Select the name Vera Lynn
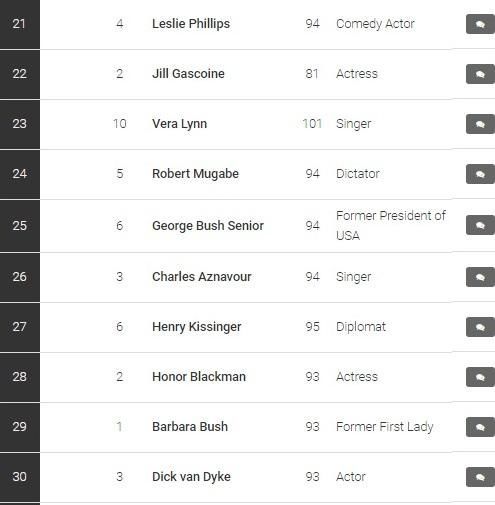495x505 pixels. (179, 124)
